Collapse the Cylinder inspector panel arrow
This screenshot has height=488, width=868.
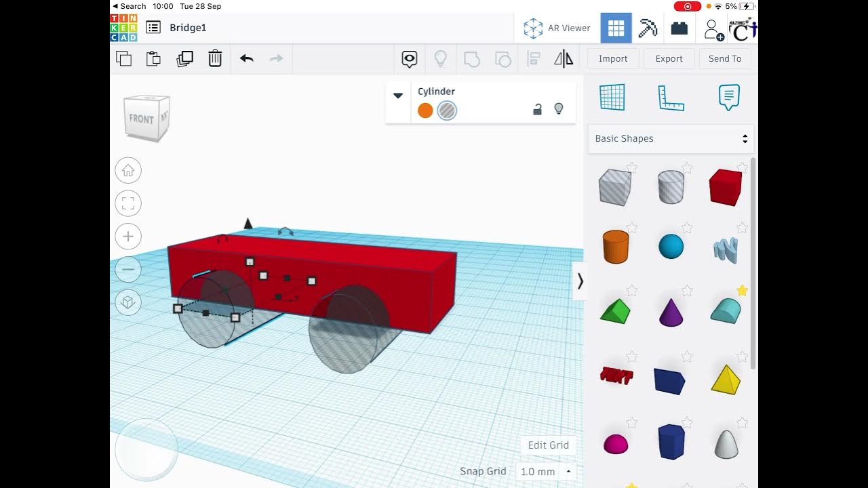(x=398, y=96)
